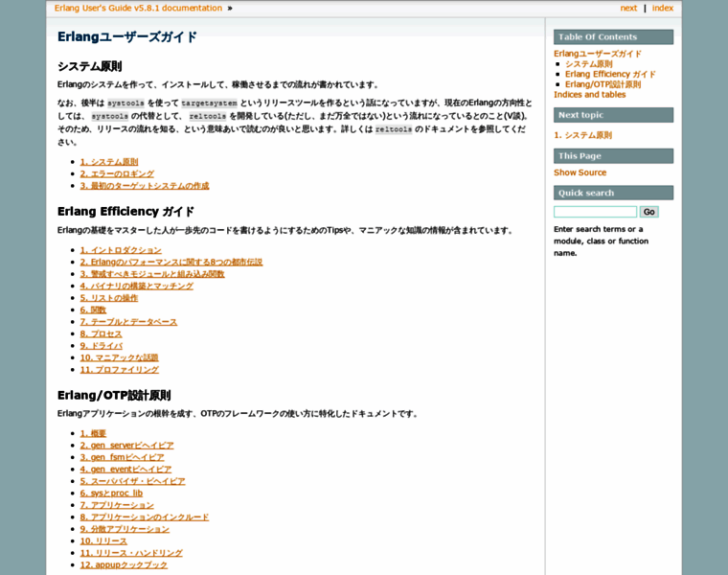This screenshot has width=728, height=575.
Task: Click the targetsystem code literal in the paragraph
Action: [x=210, y=103]
